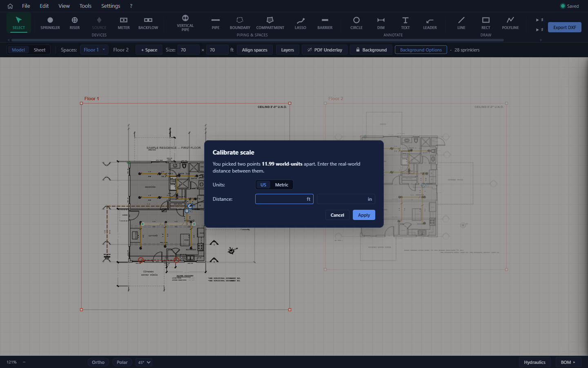588x368 pixels.
Task: Apply the calibration scale
Action: [364, 215]
